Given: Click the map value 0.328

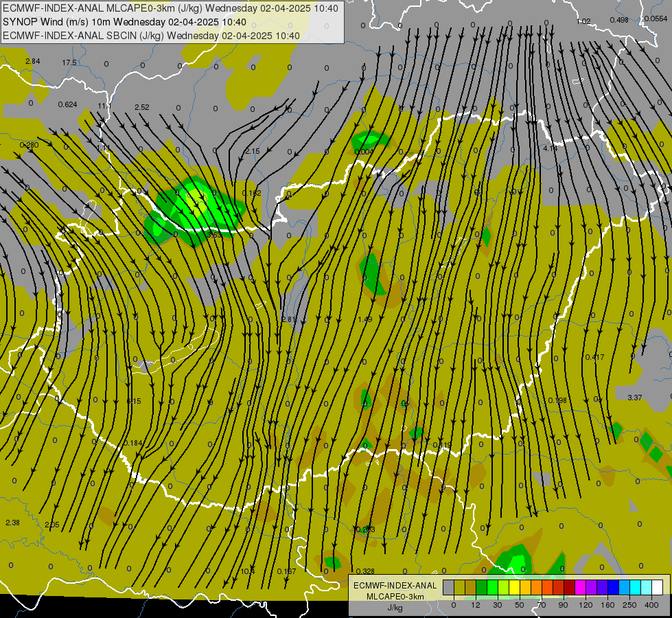Looking at the screenshot, I should coord(365,572).
